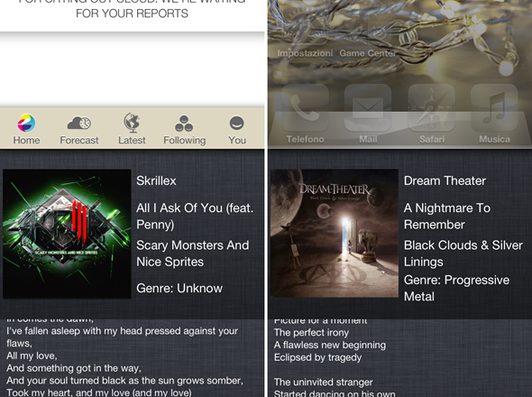Open the Following people icon

click(x=184, y=124)
